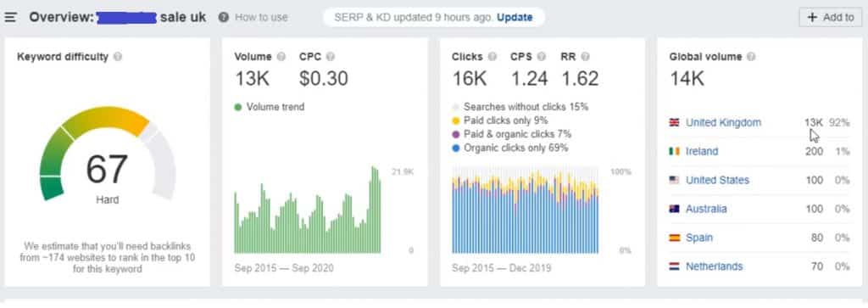Click the backlinks estimate text under gauge

pos(108,258)
